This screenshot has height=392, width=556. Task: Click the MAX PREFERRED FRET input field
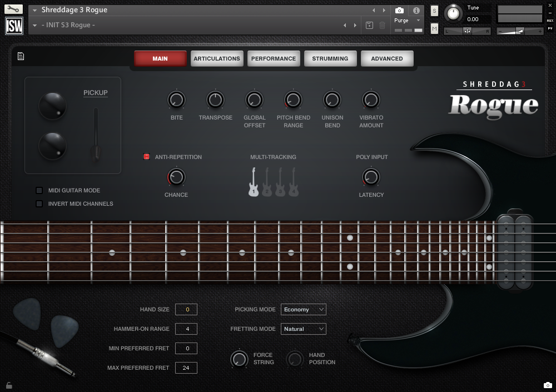(186, 368)
